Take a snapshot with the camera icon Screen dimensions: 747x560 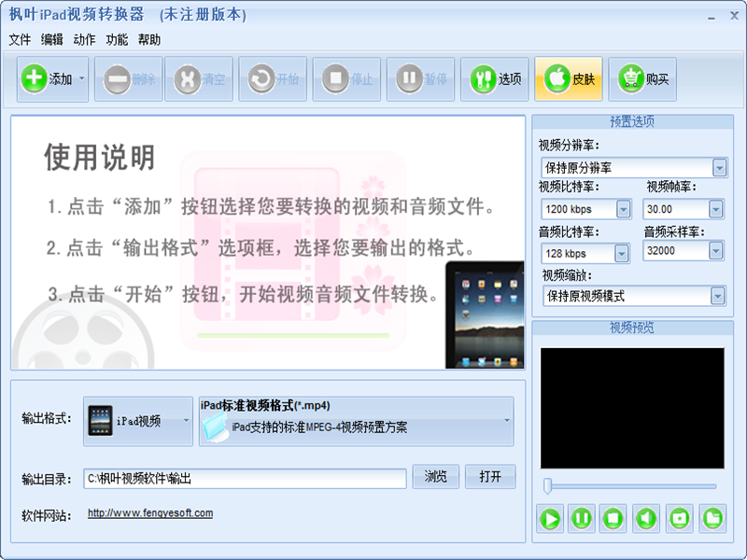[679, 517]
